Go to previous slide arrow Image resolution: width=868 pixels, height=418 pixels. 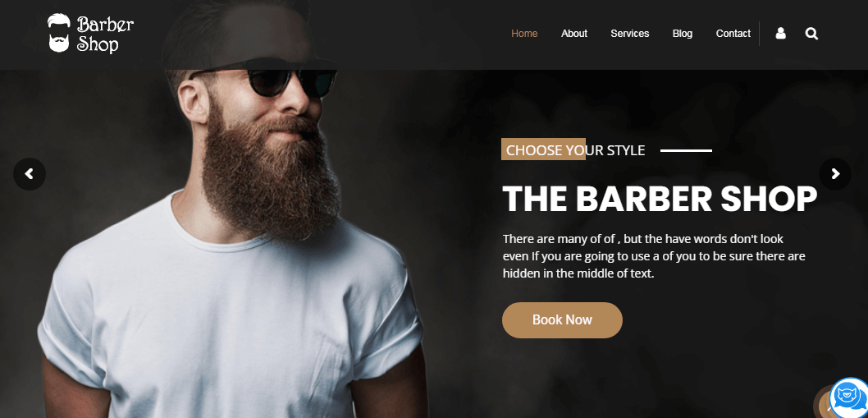tap(30, 174)
